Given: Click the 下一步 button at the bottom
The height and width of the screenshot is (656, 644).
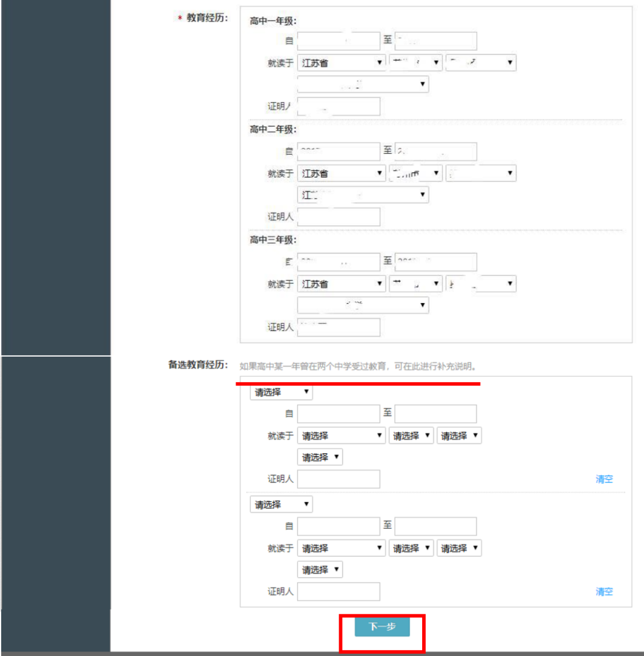Looking at the screenshot, I should 381,627.
